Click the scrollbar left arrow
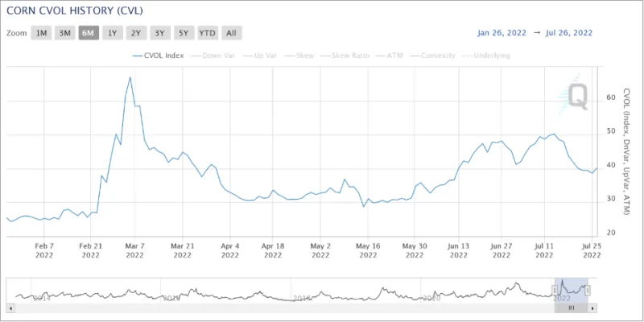The width and height of the screenshot is (644, 322). [x=10, y=308]
